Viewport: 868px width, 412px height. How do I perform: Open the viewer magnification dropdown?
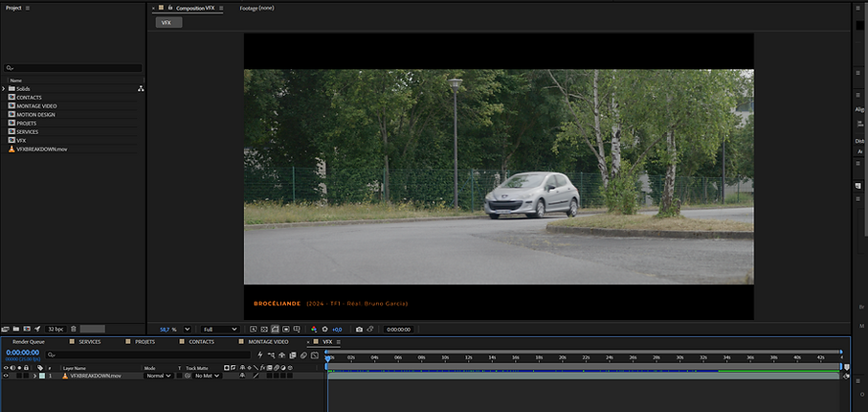click(188, 330)
